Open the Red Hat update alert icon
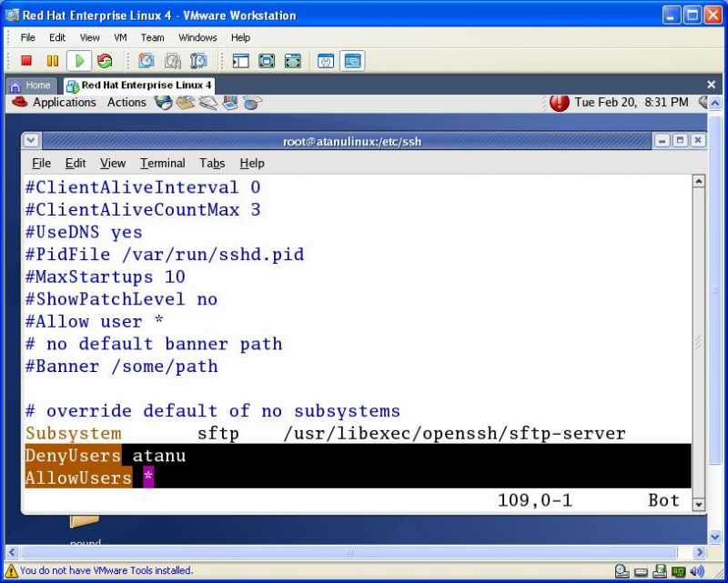Viewport: 728px width, 583px height. point(558,103)
